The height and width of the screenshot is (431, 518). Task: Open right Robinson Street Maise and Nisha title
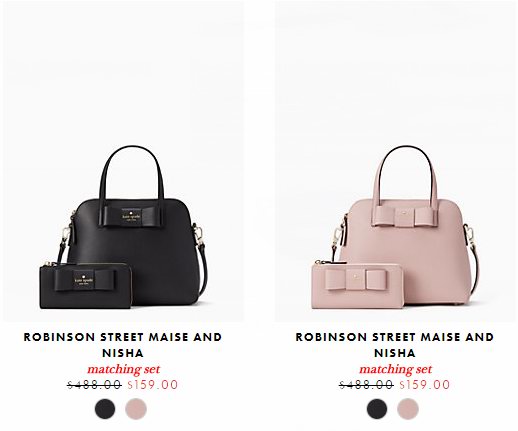coord(395,345)
